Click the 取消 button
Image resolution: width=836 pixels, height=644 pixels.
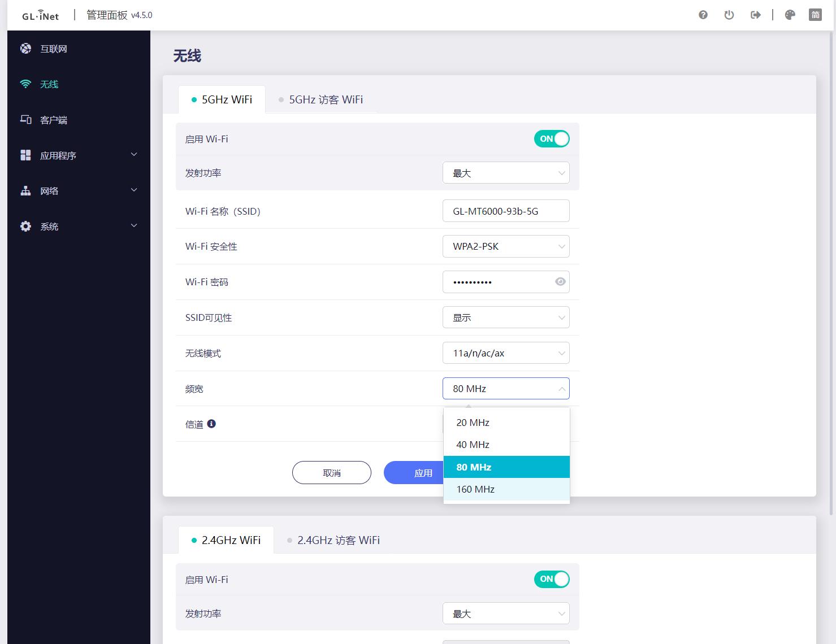click(x=331, y=472)
